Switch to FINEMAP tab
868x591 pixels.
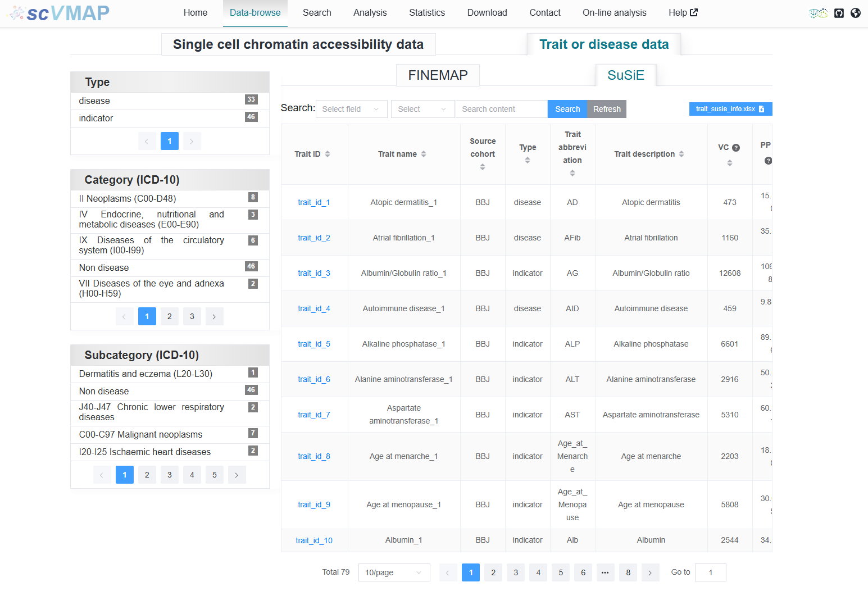(438, 75)
